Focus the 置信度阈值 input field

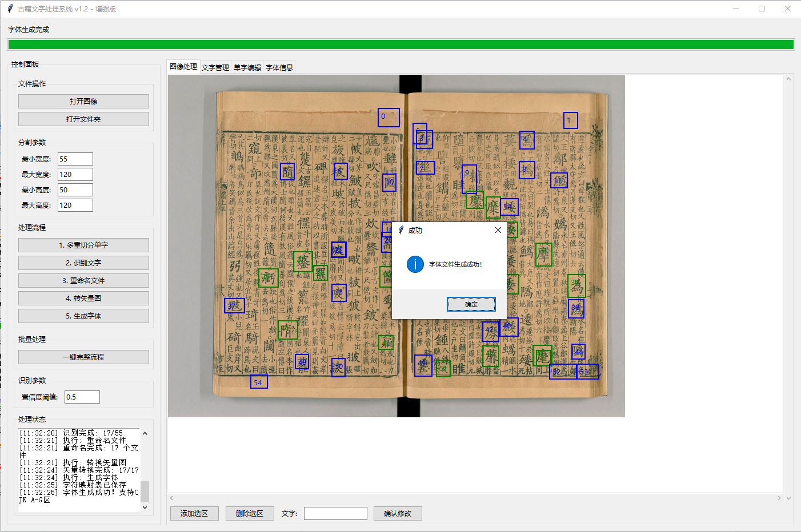click(x=82, y=397)
